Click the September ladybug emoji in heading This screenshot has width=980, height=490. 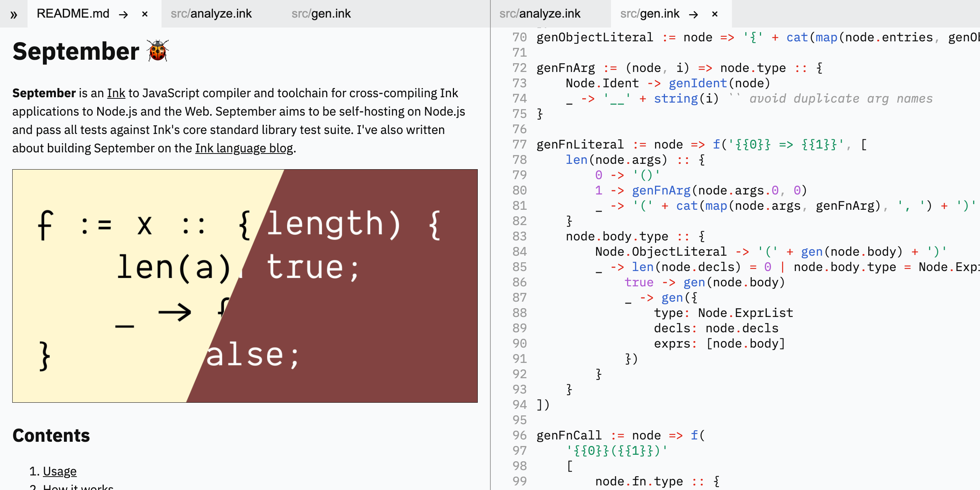point(158,51)
